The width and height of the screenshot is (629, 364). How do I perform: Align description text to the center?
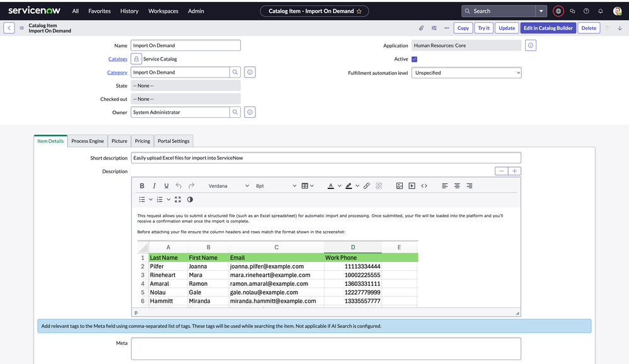coord(458,185)
